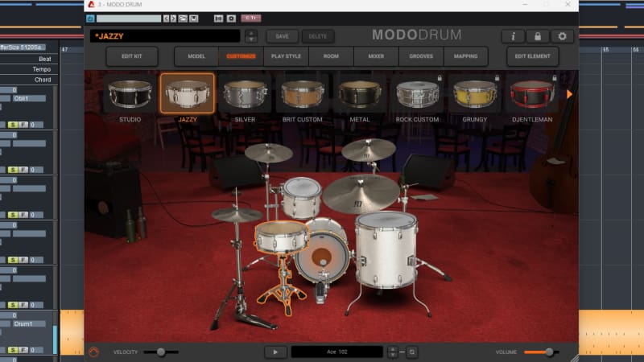Select the Silver snare thumbnail

(x=245, y=93)
